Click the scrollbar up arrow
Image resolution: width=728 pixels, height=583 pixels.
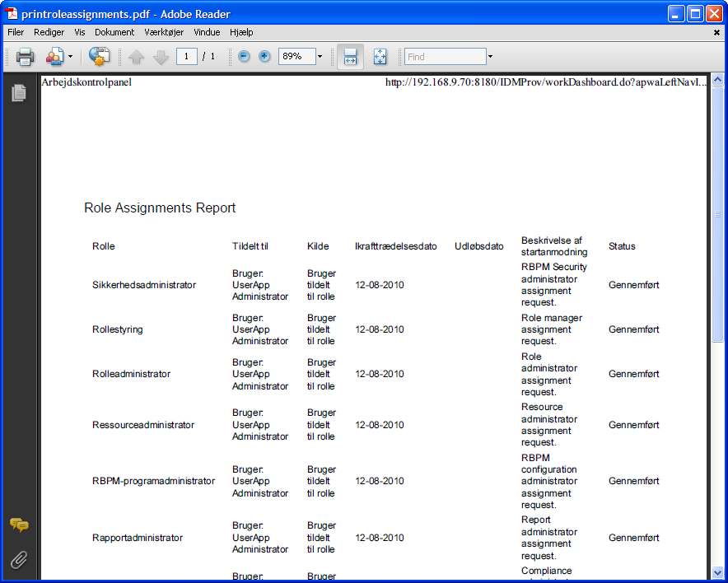click(x=717, y=80)
